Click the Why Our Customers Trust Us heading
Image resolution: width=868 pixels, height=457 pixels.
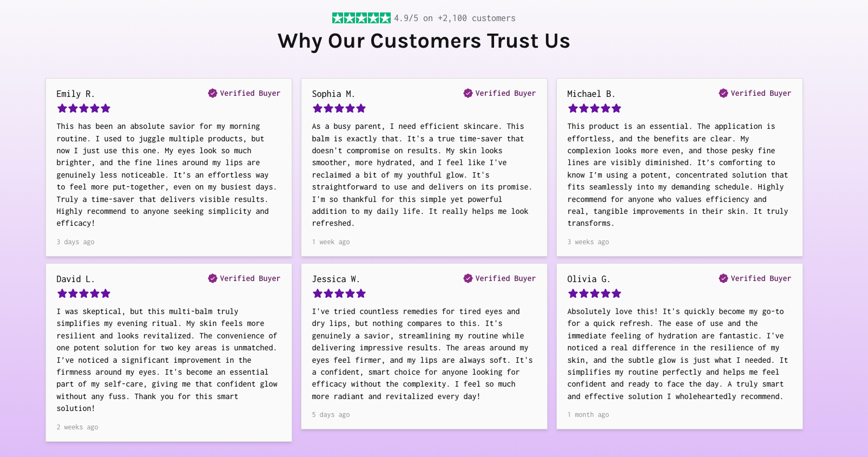(424, 41)
